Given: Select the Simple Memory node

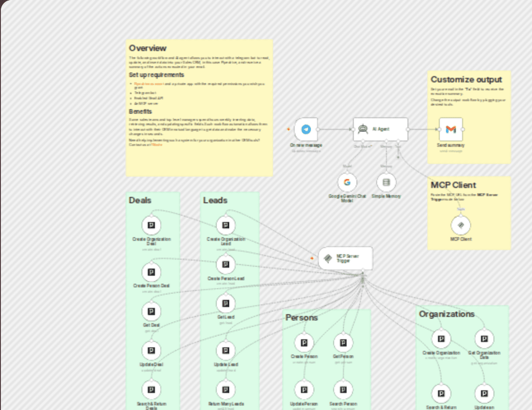Looking at the screenshot, I should pyautogui.click(x=386, y=183).
